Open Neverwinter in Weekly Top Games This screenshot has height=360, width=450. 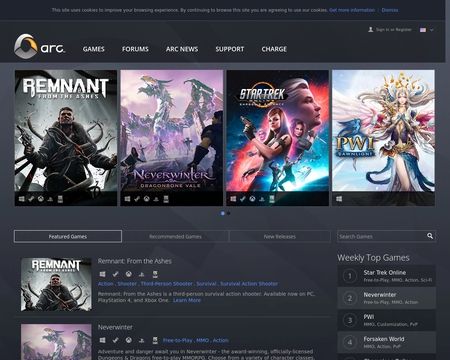coord(387,298)
